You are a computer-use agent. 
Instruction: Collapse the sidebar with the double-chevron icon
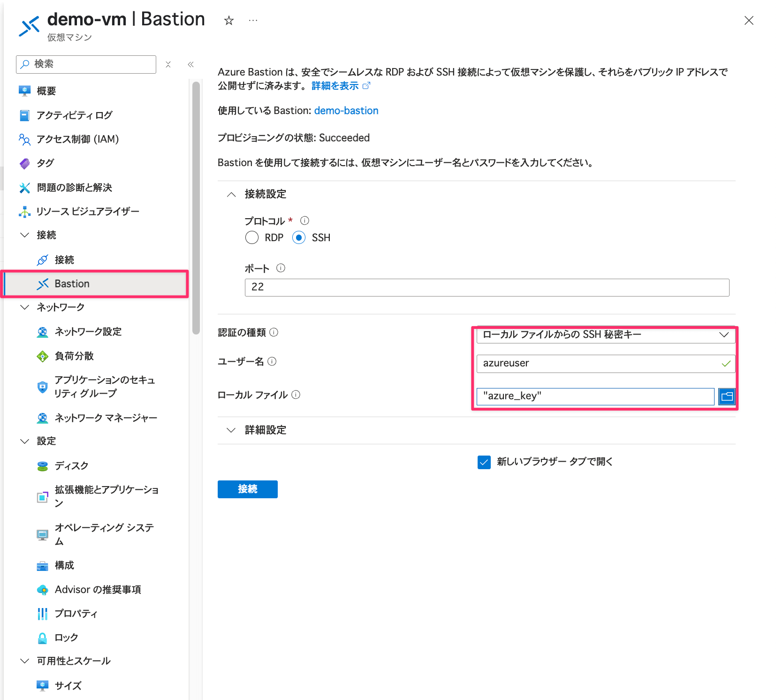click(x=190, y=64)
